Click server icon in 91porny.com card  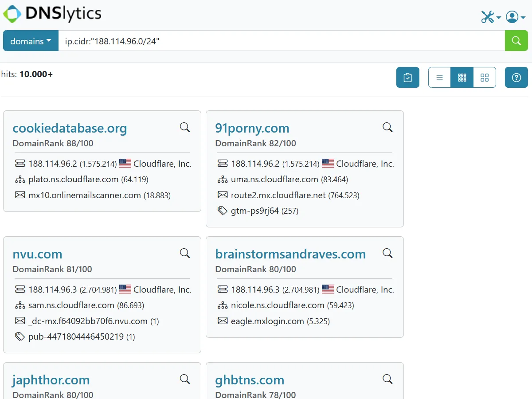(223, 164)
